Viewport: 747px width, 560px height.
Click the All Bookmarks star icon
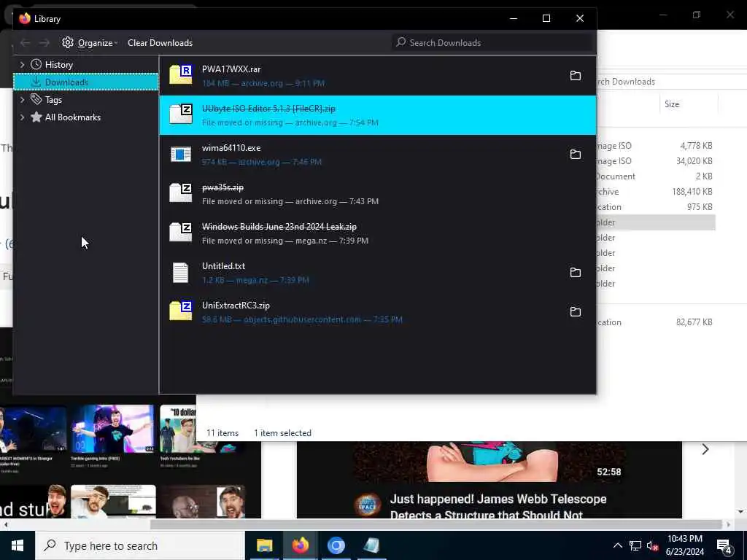coord(36,117)
